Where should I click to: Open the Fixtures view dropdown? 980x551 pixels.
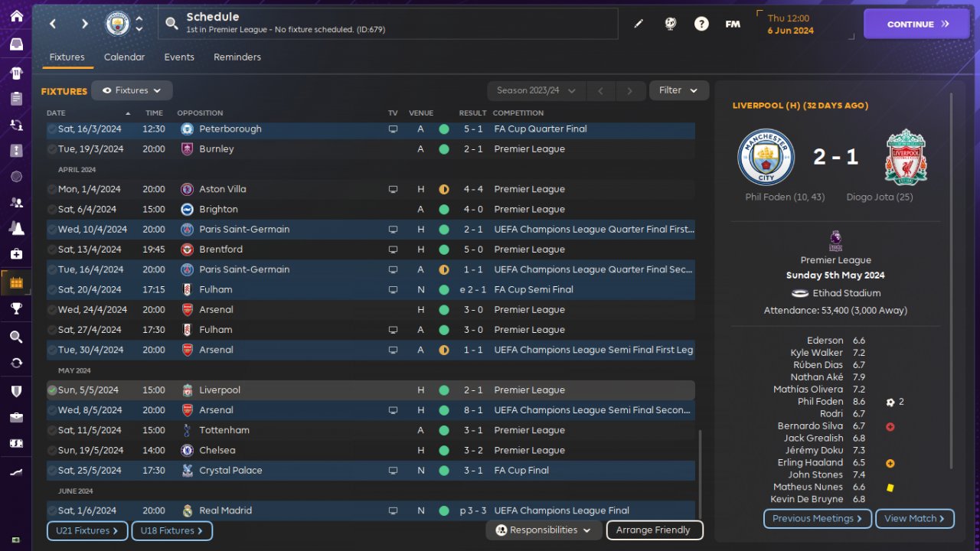132,90
